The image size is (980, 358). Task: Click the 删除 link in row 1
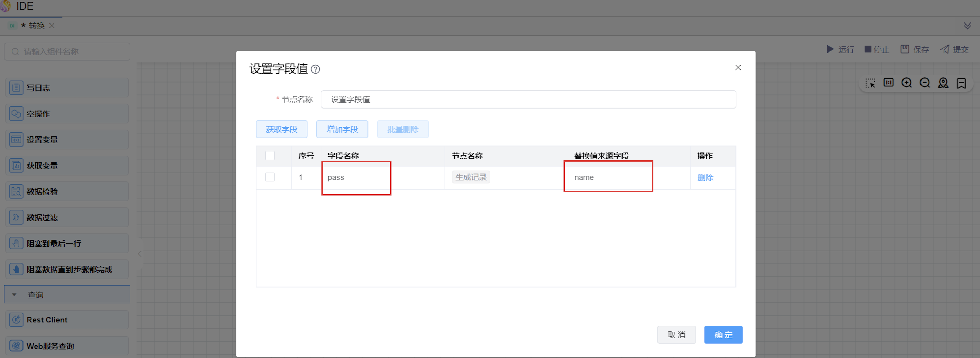pos(705,178)
